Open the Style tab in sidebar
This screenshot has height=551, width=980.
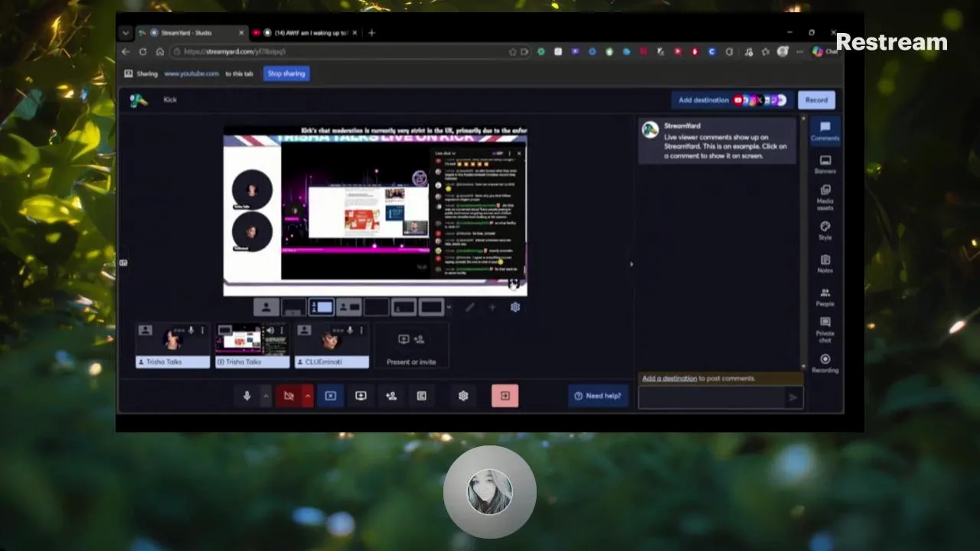[x=825, y=231]
